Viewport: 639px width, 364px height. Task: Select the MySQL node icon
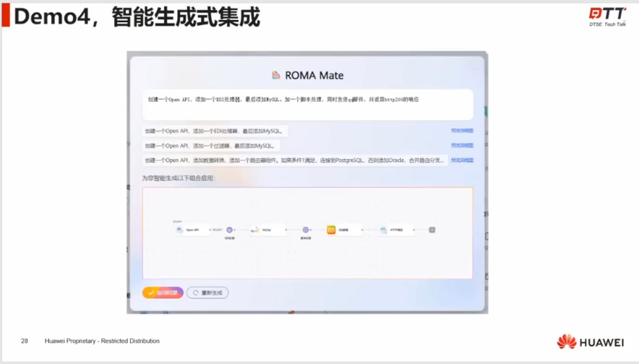(255, 230)
